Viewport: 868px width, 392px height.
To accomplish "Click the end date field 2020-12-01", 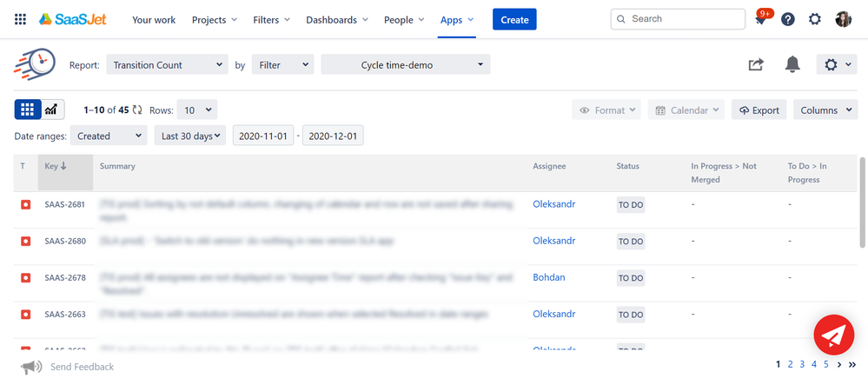I will [334, 136].
